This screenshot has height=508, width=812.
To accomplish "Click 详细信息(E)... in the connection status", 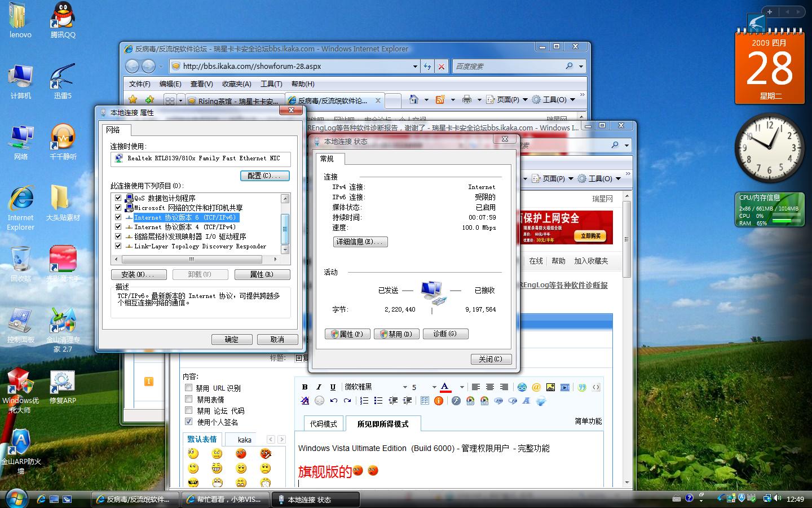I will tap(360, 242).
